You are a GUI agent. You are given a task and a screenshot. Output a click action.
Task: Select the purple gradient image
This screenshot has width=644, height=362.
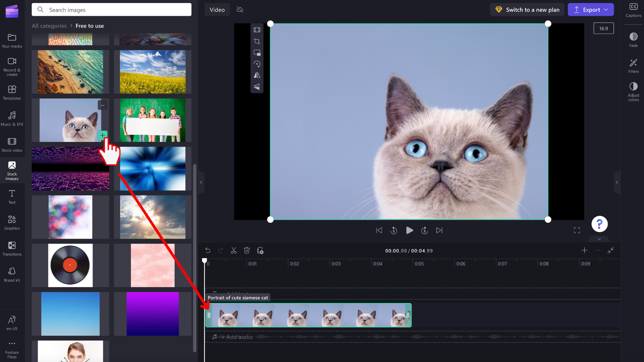[153, 314]
